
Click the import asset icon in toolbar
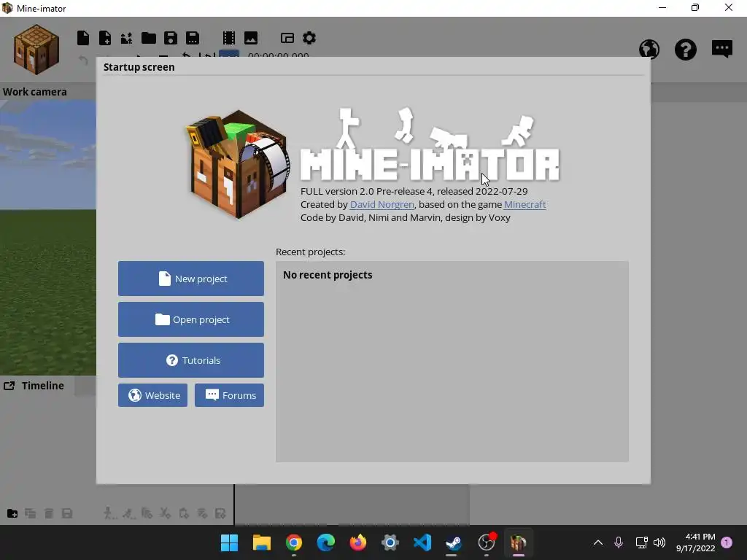[126, 38]
